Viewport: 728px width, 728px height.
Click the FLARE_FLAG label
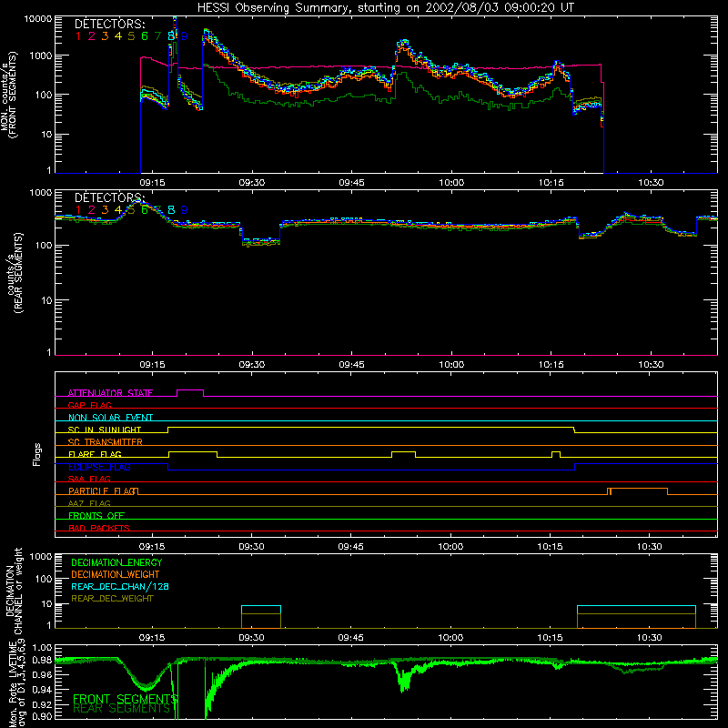coord(95,454)
